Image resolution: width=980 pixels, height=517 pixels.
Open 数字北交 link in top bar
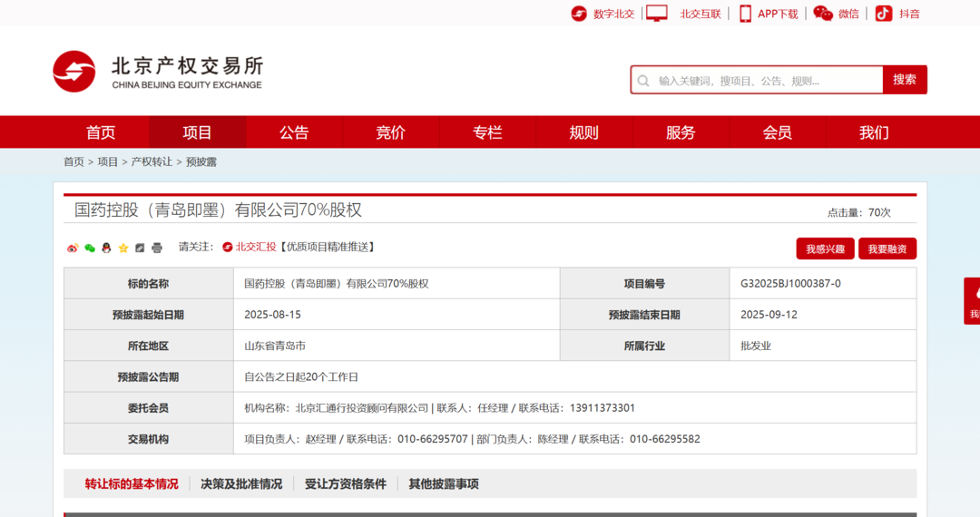coord(613,14)
